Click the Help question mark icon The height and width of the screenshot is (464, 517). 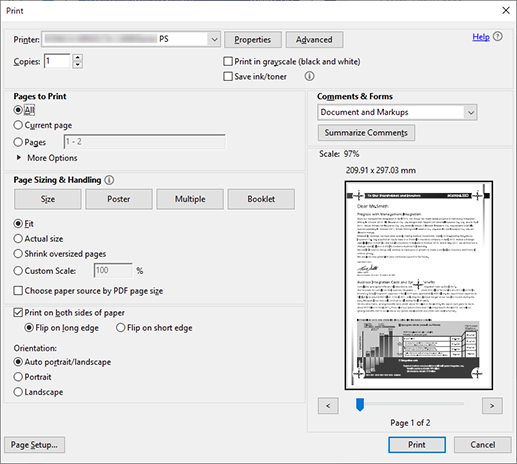498,37
